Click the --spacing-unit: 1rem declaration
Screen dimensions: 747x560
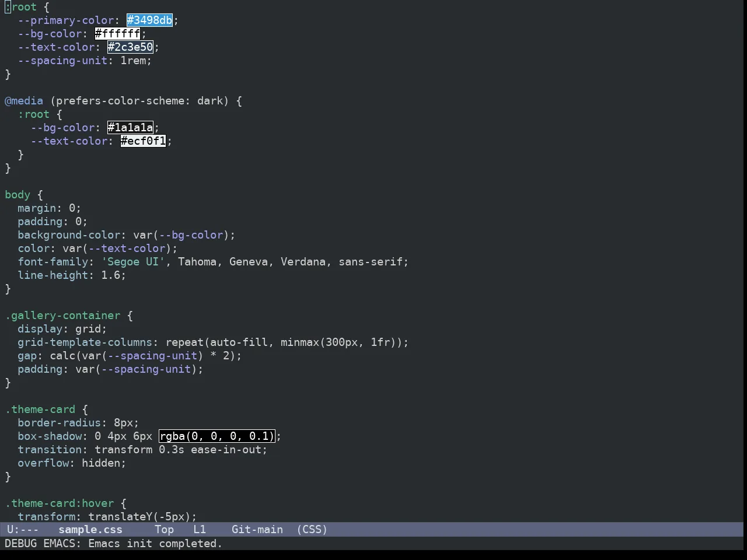pos(85,61)
